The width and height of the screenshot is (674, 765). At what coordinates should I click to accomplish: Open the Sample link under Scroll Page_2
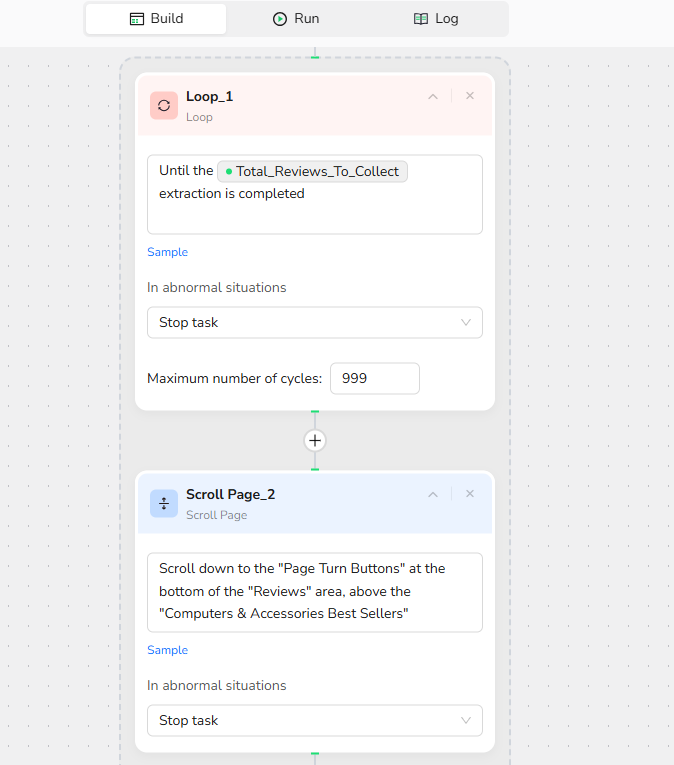point(167,650)
